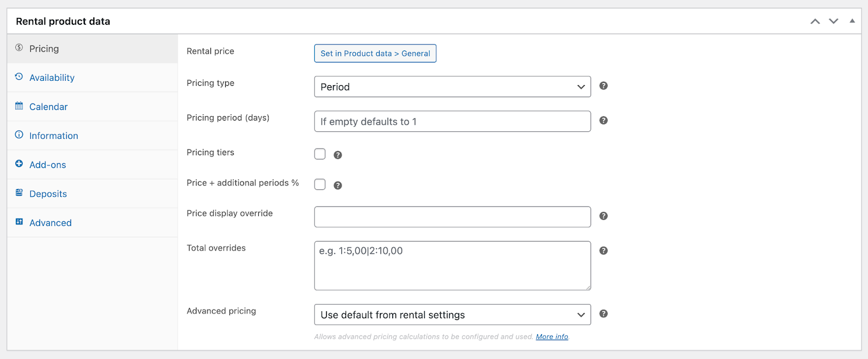The height and width of the screenshot is (359, 868).
Task: Open help tooltip for Price display override
Action: [603, 216]
